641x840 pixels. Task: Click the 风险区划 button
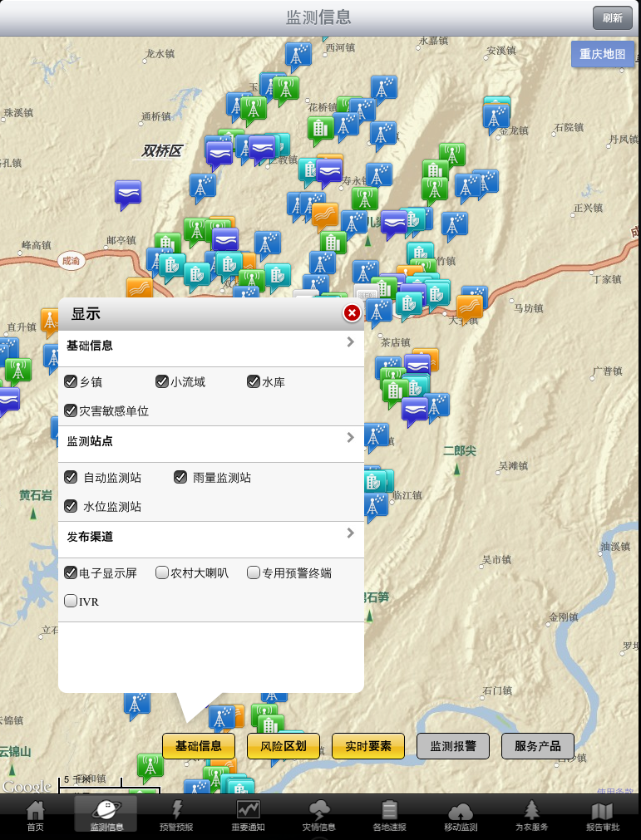tap(283, 746)
